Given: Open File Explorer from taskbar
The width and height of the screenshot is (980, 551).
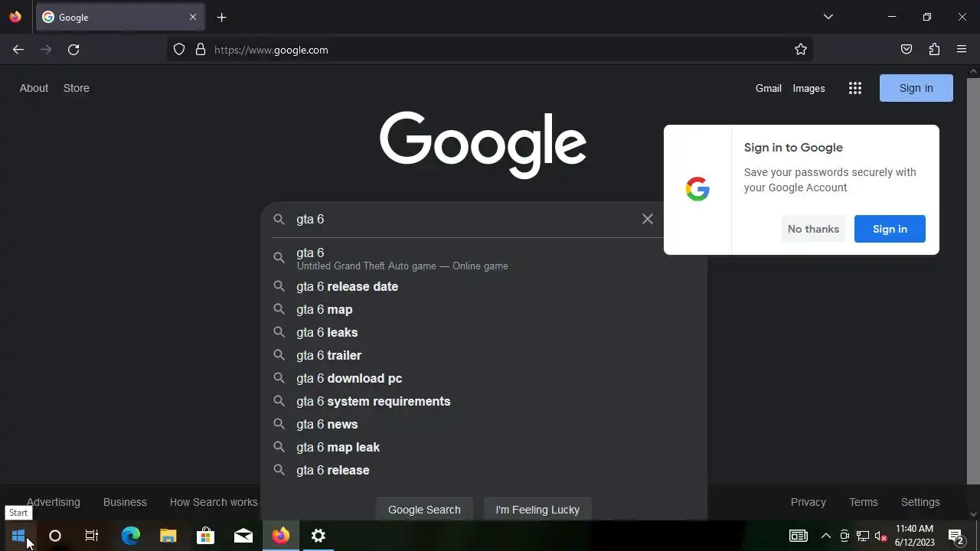Looking at the screenshot, I should (168, 536).
